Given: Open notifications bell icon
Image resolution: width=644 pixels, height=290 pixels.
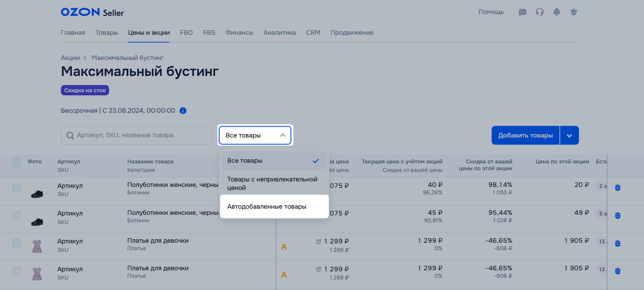Looking at the screenshot, I should coord(556,12).
